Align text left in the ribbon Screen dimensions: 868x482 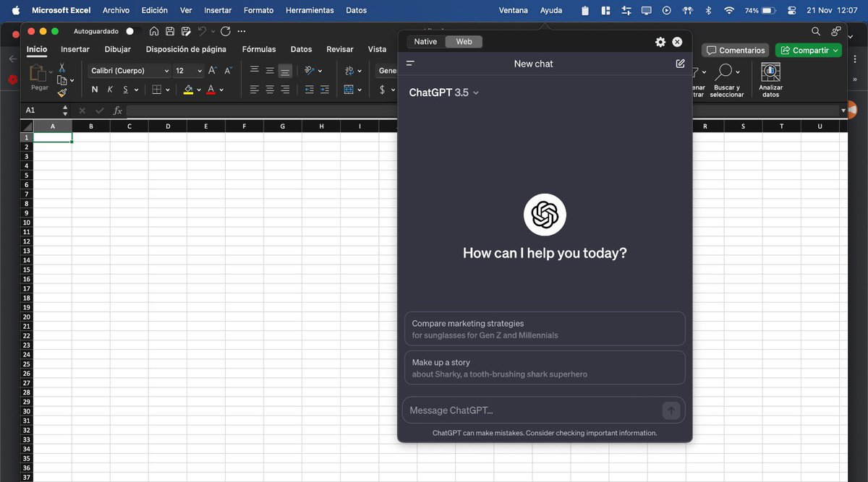pyautogui.click(x=255, y=90)
